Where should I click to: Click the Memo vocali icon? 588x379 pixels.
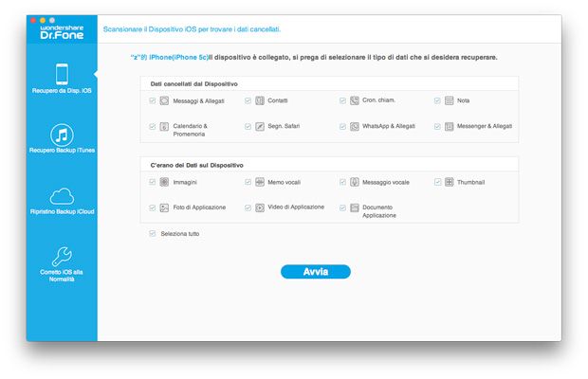pos(259,181)
